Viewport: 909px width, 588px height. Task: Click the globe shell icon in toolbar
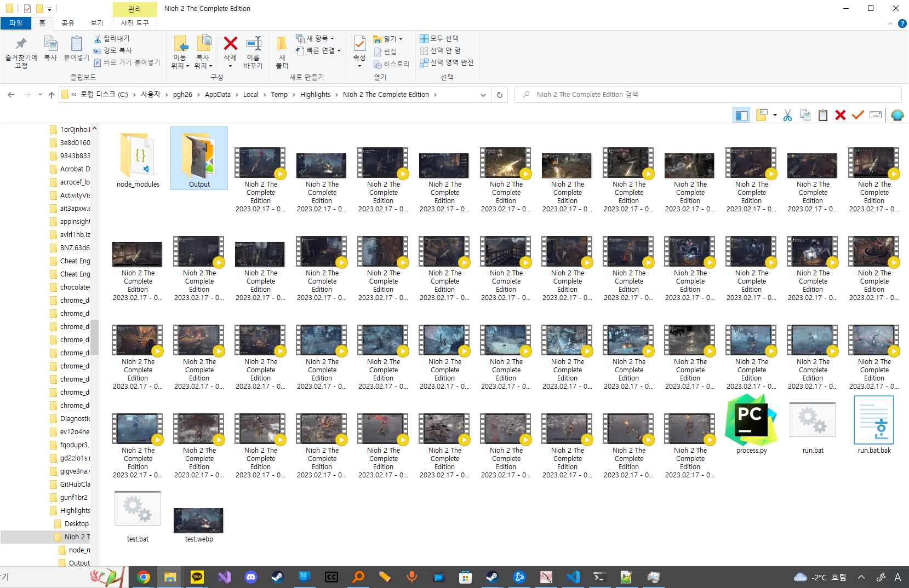pos(897,115)
